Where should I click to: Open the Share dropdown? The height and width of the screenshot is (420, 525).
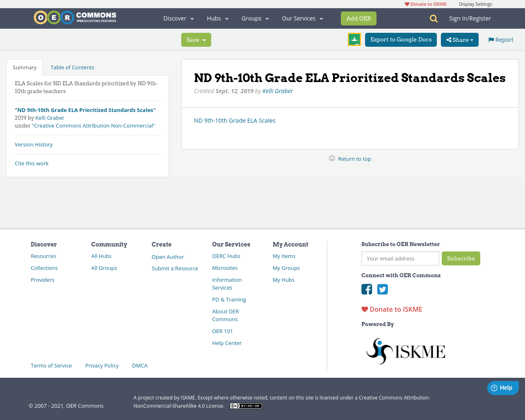click(459, 39)
